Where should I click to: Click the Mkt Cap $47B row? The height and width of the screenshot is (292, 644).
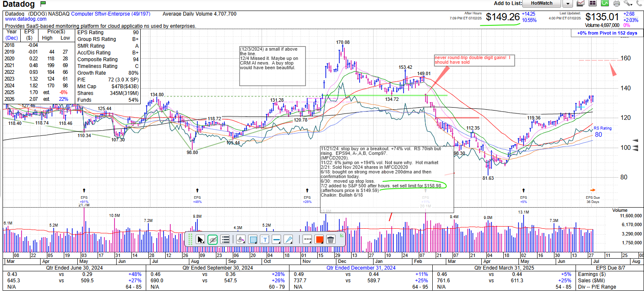pyautogui.click(x=108, y=87)
